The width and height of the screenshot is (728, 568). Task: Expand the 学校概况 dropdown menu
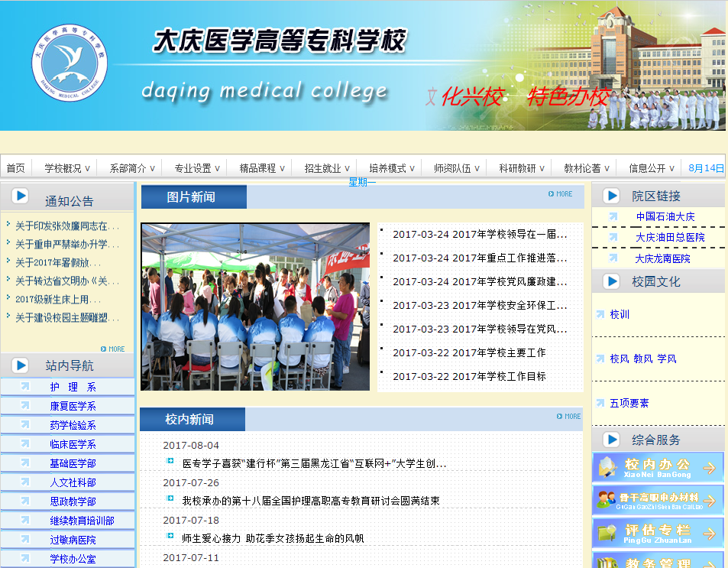point(67,168)
